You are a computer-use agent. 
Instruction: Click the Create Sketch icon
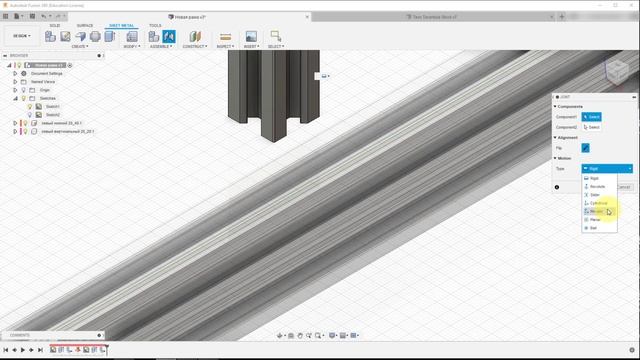[65, 36]
